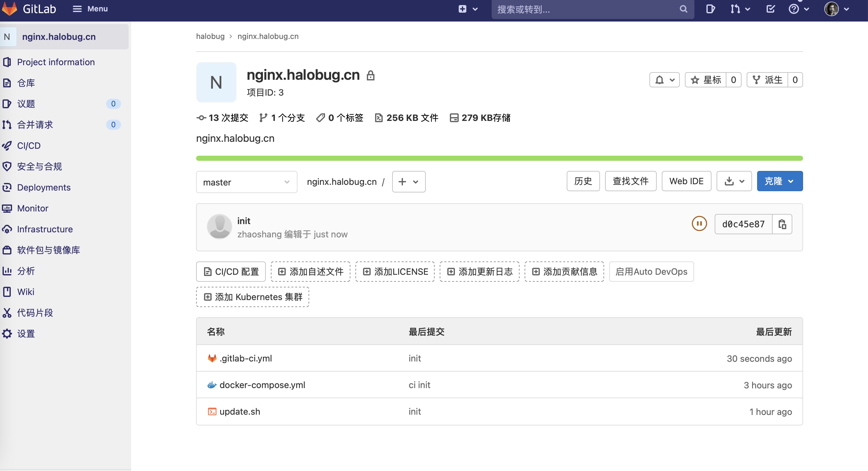Expand the add file plus dropdown

click(409, 182)
